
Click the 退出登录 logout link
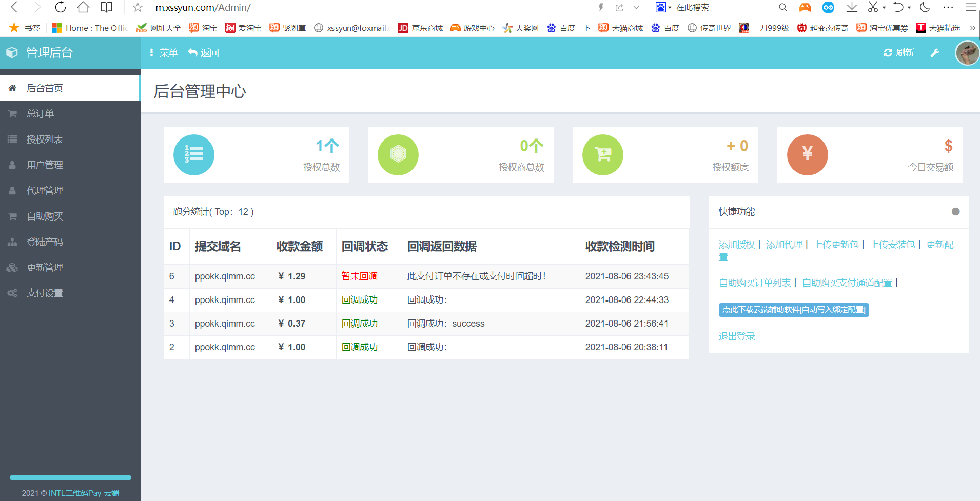point(737,336)
